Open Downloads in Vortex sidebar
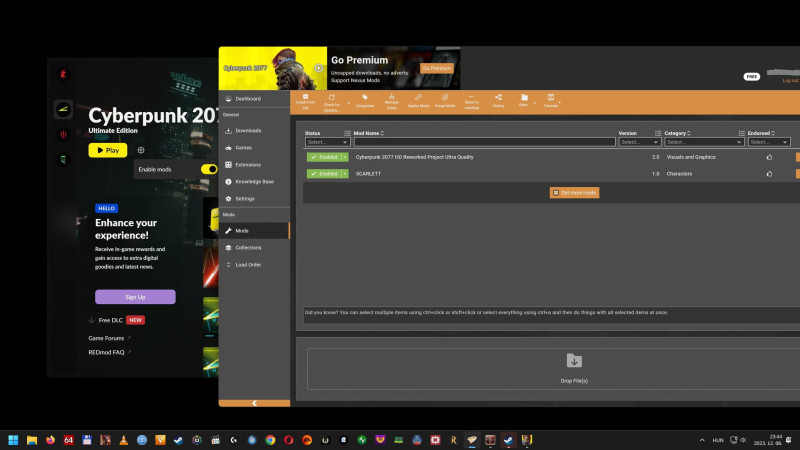Screen dimensions: 800x450 pyautogui.click(x=254, y=131)
